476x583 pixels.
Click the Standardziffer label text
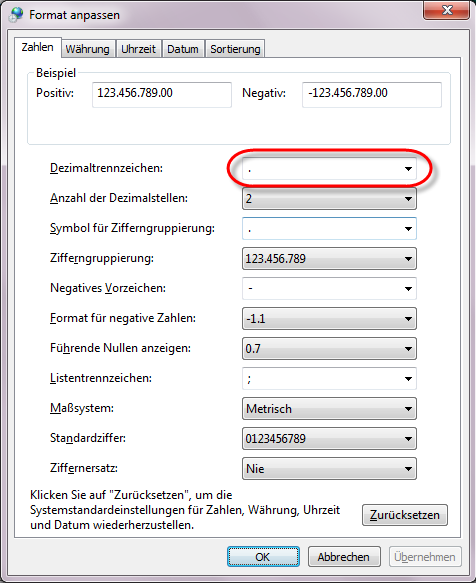88,438
